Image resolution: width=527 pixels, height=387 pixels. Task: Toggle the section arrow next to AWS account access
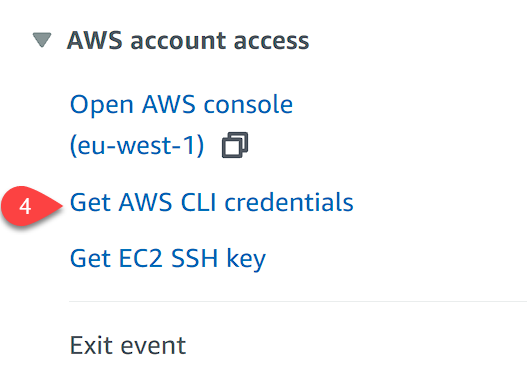click(42, 40)
